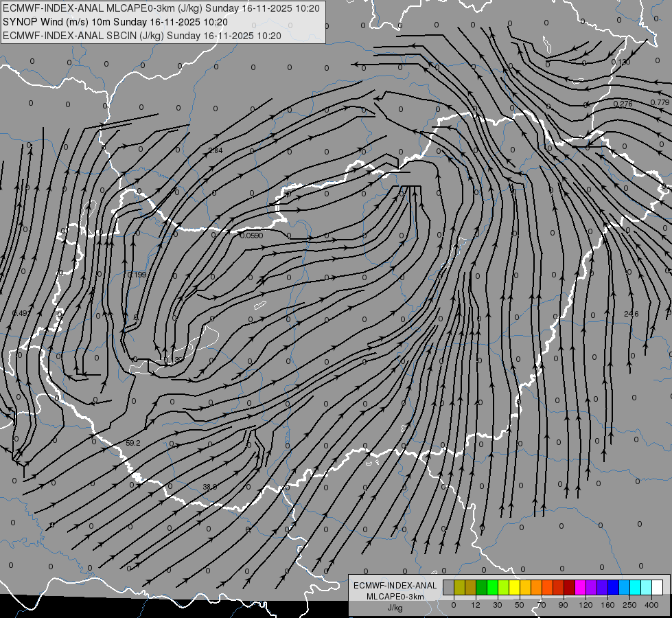Select the yellow legend swatch

pyautogui.click(x=515, y=588)
